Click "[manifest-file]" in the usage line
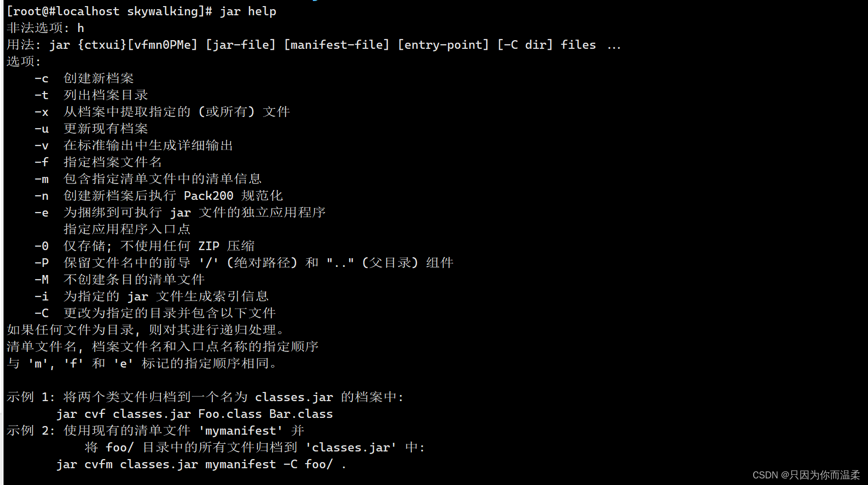Image resolution: width=868 pixels, height=485 pixels. [337, 45]
